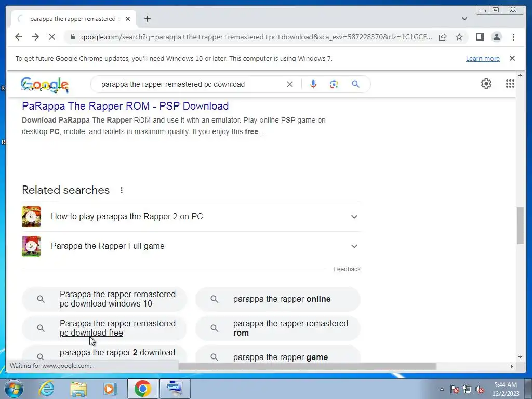The width and height of the screenshot is (532, 399).
Task: Switch to the on-screen keyboard taskbar app
Action: 175,389
